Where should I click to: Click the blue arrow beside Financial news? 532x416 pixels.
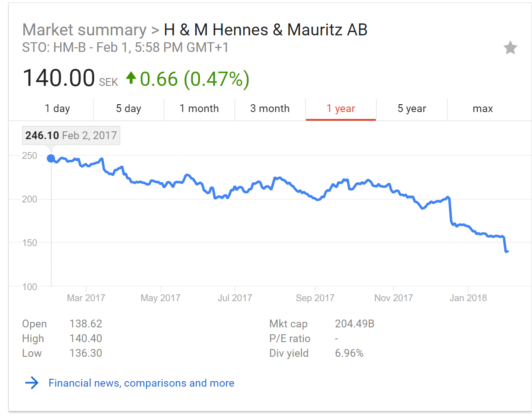32,383
